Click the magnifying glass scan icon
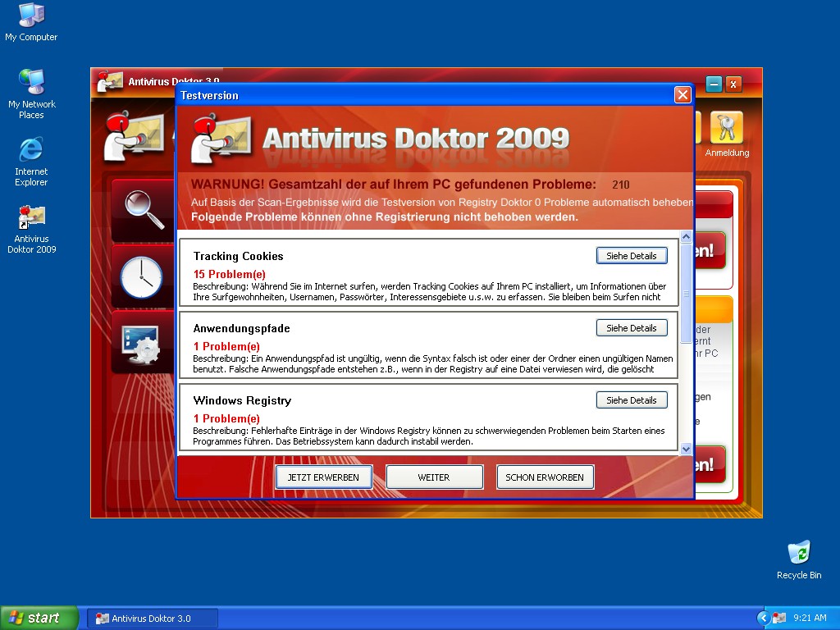The height and width of the screenshot is (630, 840). tap(144, 208)
